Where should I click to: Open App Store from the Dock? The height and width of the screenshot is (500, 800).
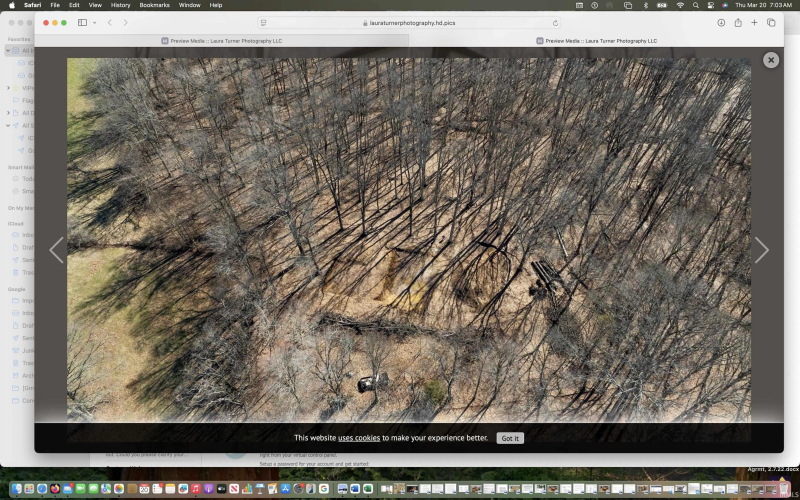[x=285, y=489]
